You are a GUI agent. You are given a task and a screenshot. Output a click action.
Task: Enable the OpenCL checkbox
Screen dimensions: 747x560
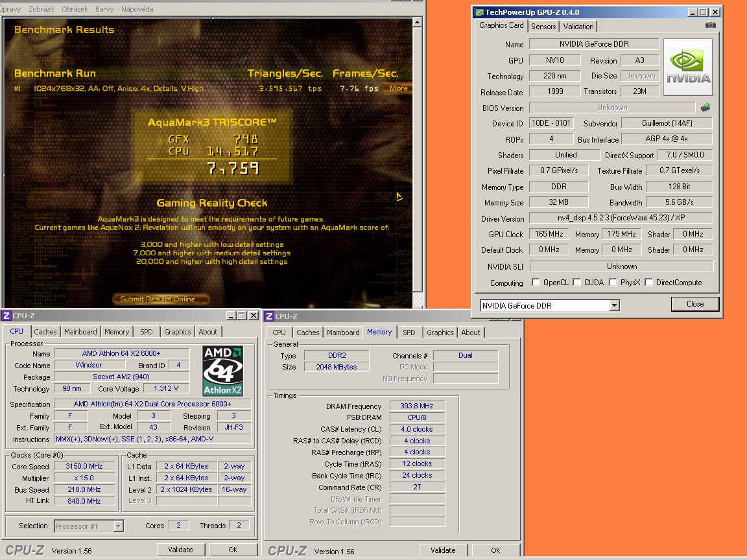pyautogui.click(x=536, y=283)
